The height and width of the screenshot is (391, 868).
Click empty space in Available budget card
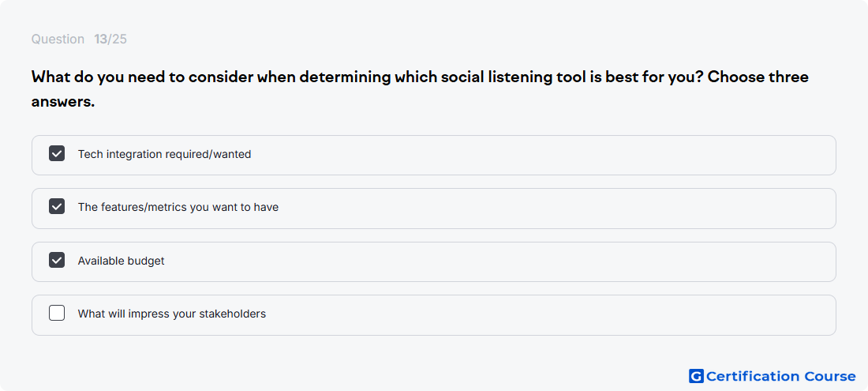click(498, 261)
